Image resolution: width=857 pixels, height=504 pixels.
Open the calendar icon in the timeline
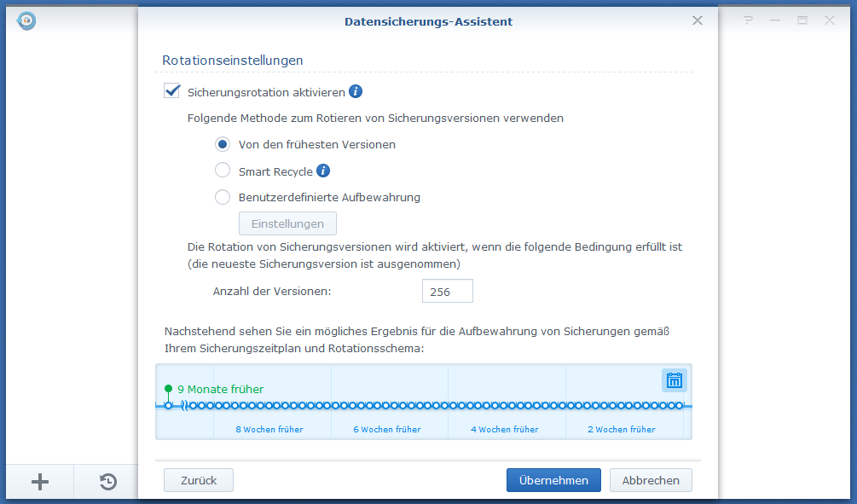tap(674, 380)
